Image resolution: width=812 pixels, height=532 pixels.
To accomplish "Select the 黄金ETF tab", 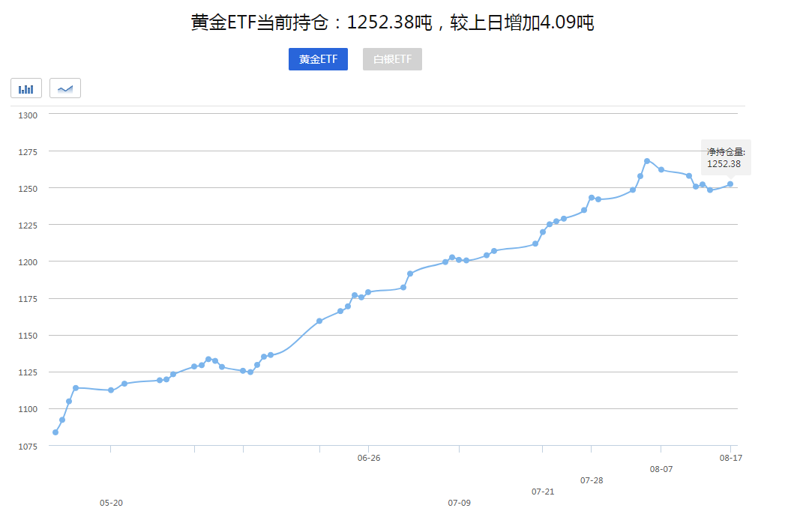I will pos(318,59).
